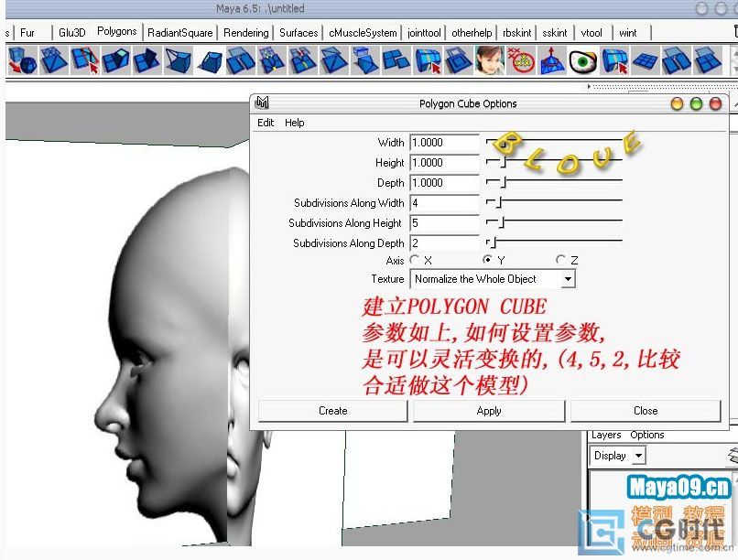738x560 pixels.
Task: Click the Height slider handle
Action: pos(504,162)
